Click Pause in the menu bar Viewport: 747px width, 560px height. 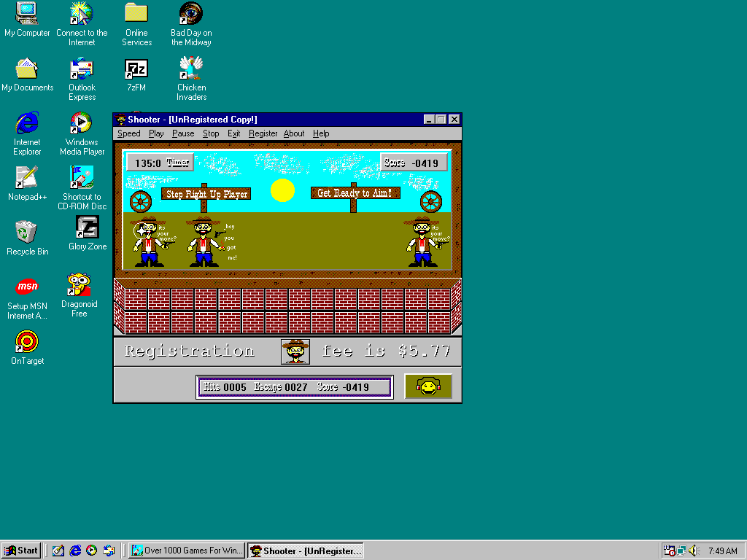pyautogui.click(x=183, y=133)
